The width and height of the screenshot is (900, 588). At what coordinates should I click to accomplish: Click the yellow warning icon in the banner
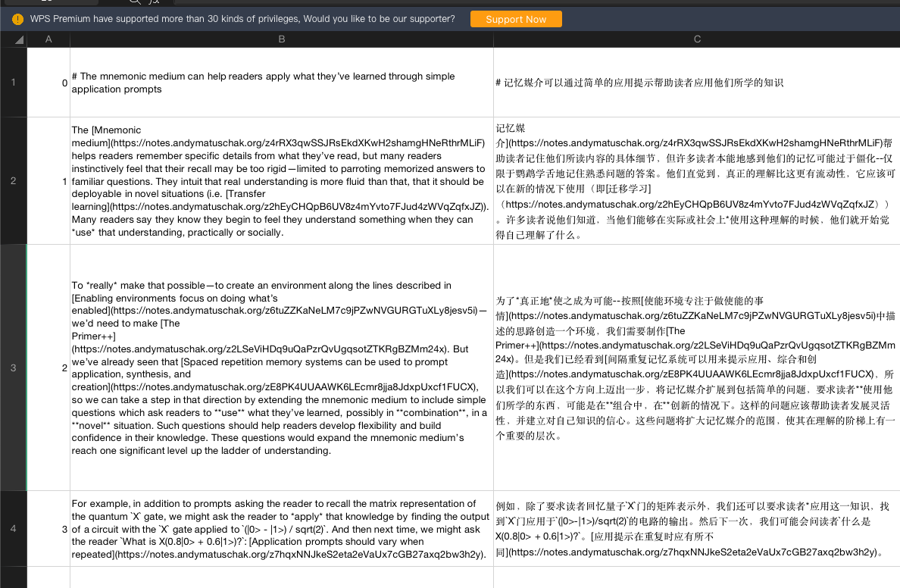[x=16, y=19]
